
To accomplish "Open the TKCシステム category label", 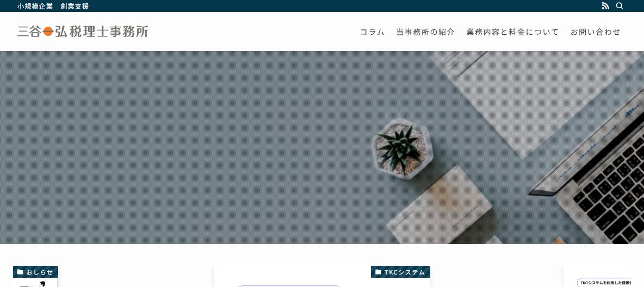I will click(400, 272).
